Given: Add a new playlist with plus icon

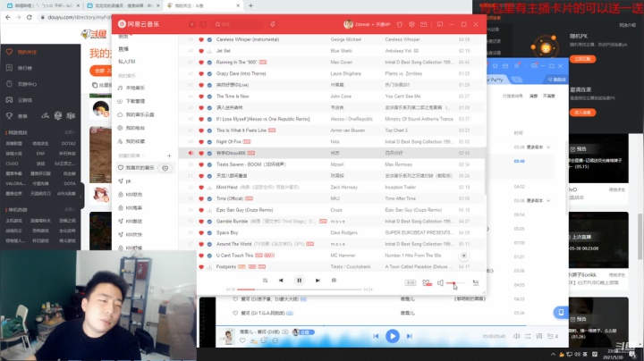Looking at the screenshot, I should [169, 155].
